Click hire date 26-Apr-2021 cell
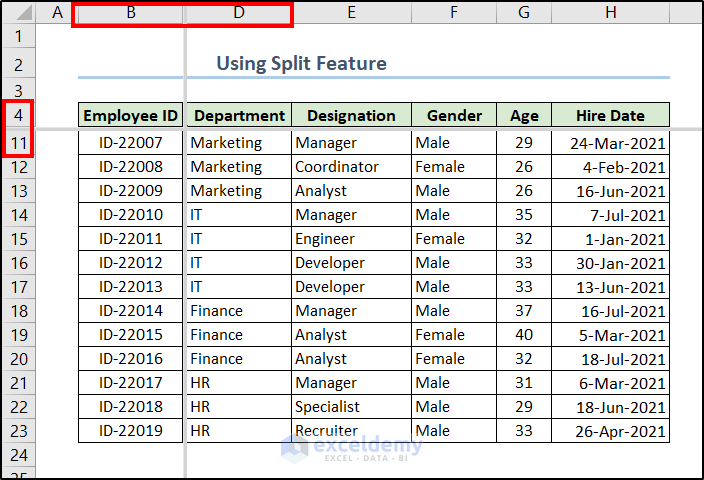 pos(610,431)
